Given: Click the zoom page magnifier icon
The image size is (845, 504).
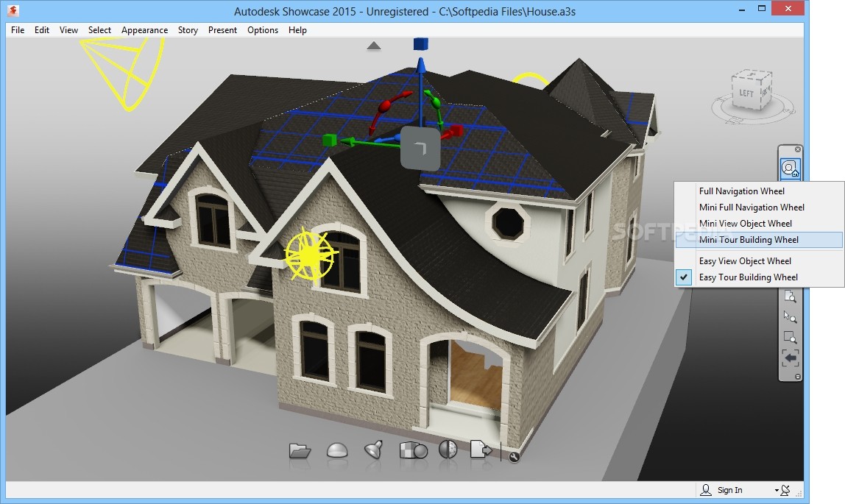Looking at the screenshot, I should click(x=790, y=297).
